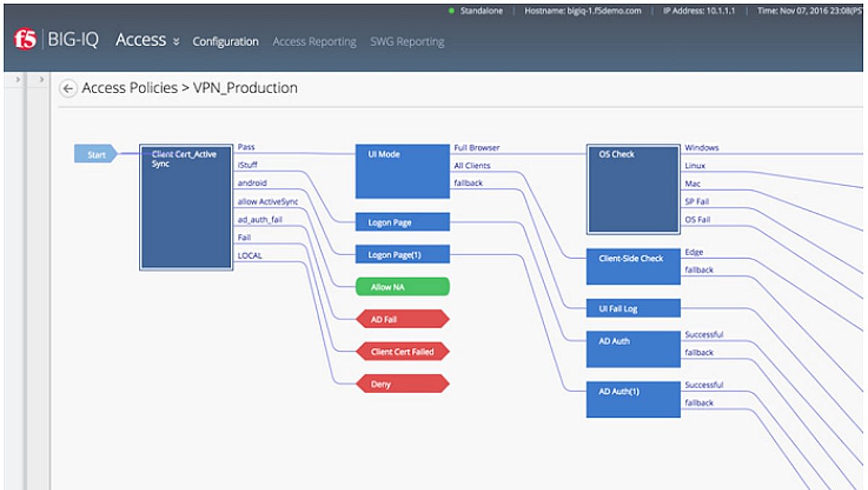This screenshot has height=490, width=868.
Task: Click the Linux branch label
Action: pyautogui.click(x=695, y=166)
